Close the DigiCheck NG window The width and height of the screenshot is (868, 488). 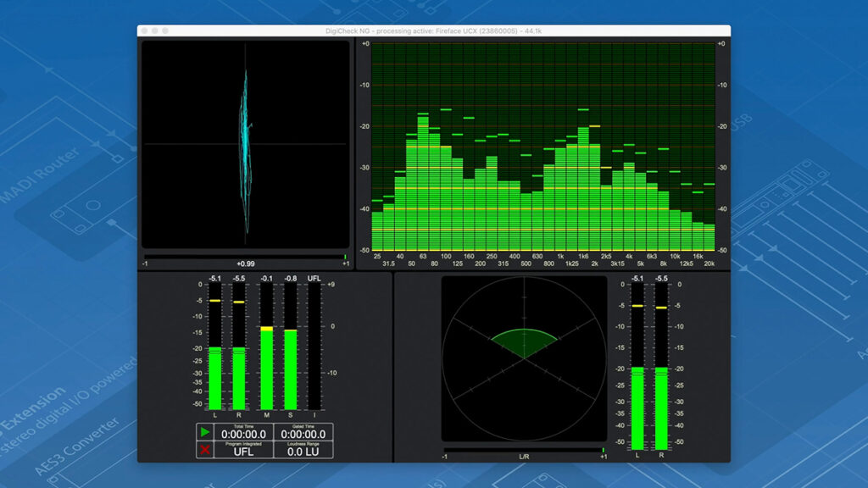pyautogui.click(x=145, y=30)
